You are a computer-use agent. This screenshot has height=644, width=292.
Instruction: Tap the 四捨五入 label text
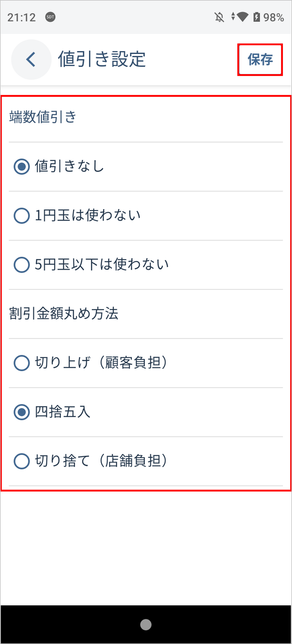[62, 412]
